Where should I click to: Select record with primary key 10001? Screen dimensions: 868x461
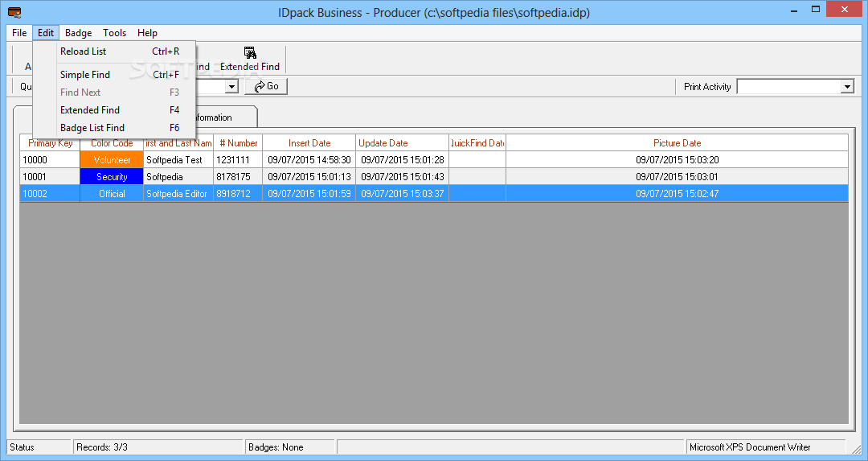coord(50,177)
